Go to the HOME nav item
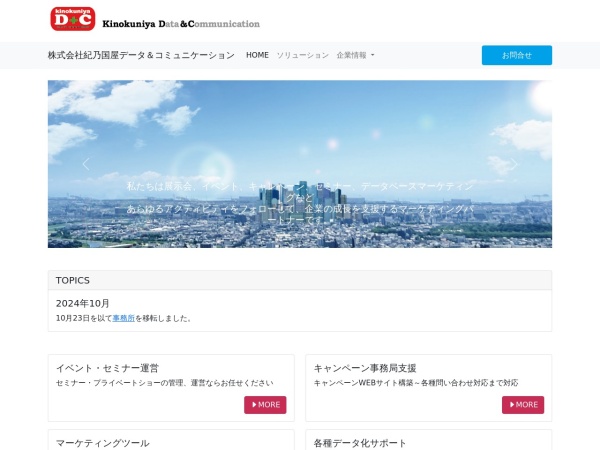The height and width of the screenshot is (450, 600). [257, 55]
